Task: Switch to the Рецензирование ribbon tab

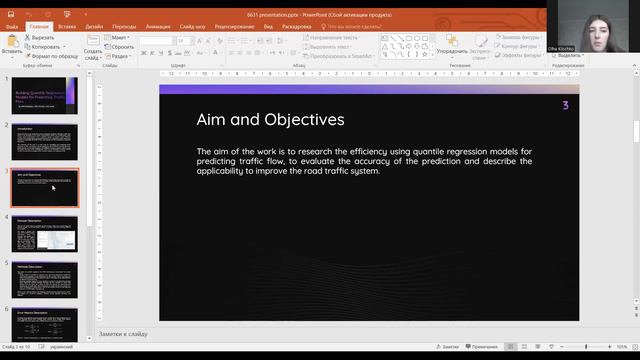Action: pyautogui.click(x=234, y=27)
